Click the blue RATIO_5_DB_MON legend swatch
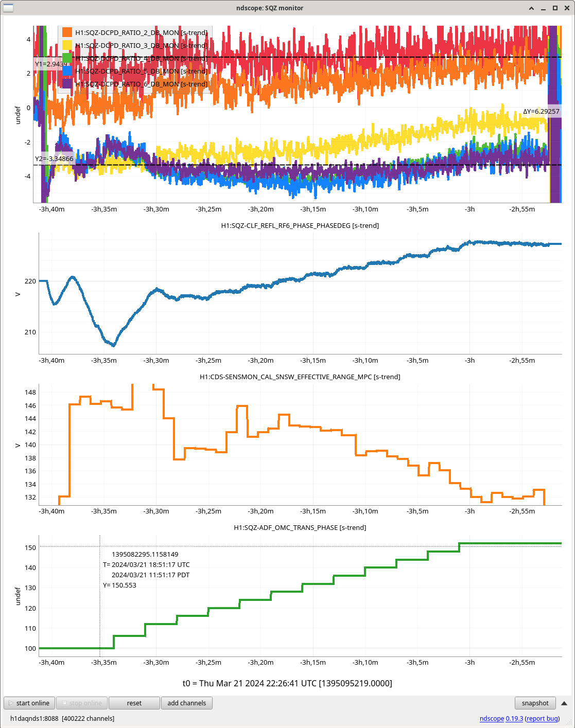575x728 pixels. tap(67, 71)
